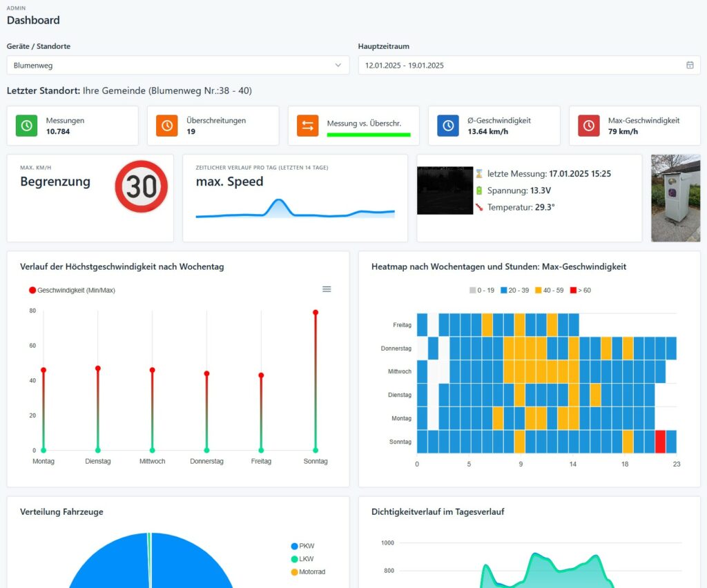Click the dropdown chevron in Geräte / Standorte
The width and height of the screenshot is (707, 588).
[338, 66]
